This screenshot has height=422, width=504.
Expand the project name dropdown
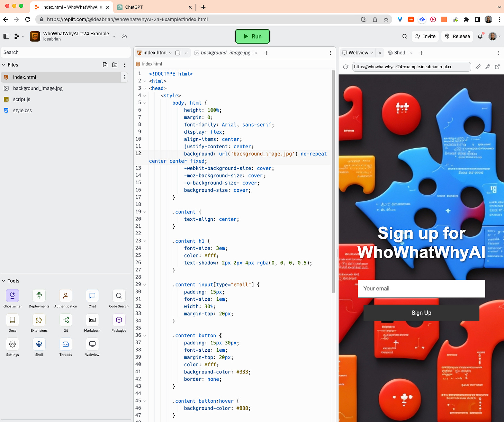[114, 36]
